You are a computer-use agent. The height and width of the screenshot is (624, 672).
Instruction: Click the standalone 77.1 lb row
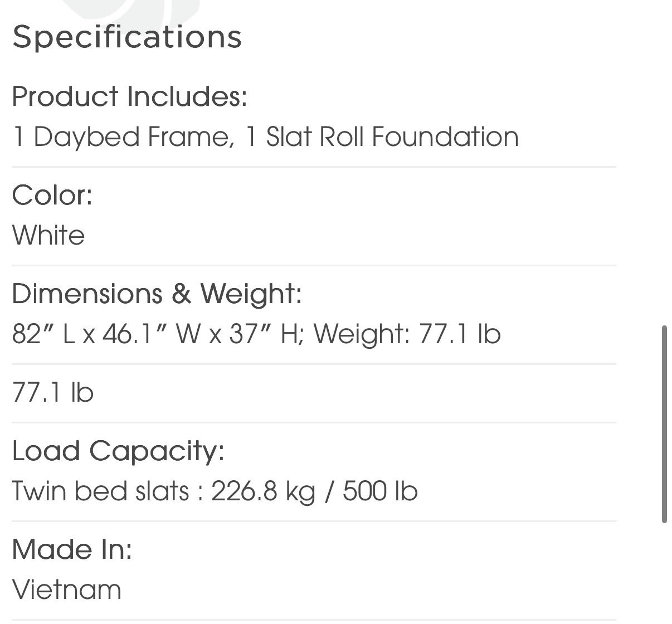[x=53, y=393]
